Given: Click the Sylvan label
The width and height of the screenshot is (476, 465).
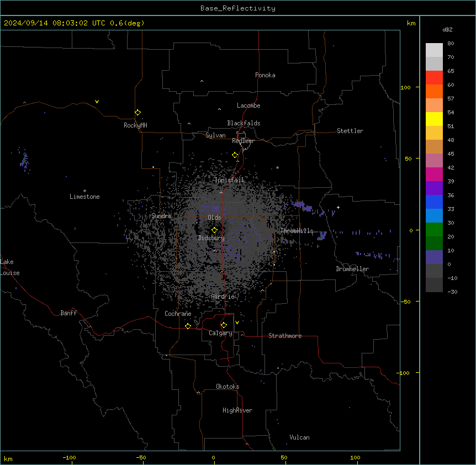Looking at the screenshot, I should click(215, 135).
